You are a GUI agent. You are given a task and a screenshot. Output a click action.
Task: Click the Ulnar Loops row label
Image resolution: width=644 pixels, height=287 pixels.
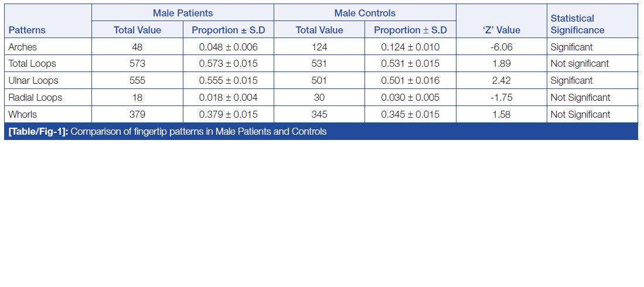click(33, 80)
